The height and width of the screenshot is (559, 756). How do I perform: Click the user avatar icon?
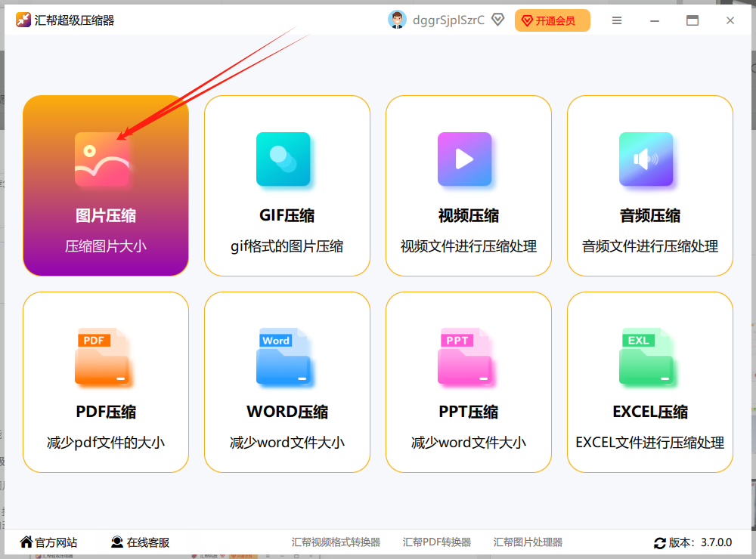(398, 20)
